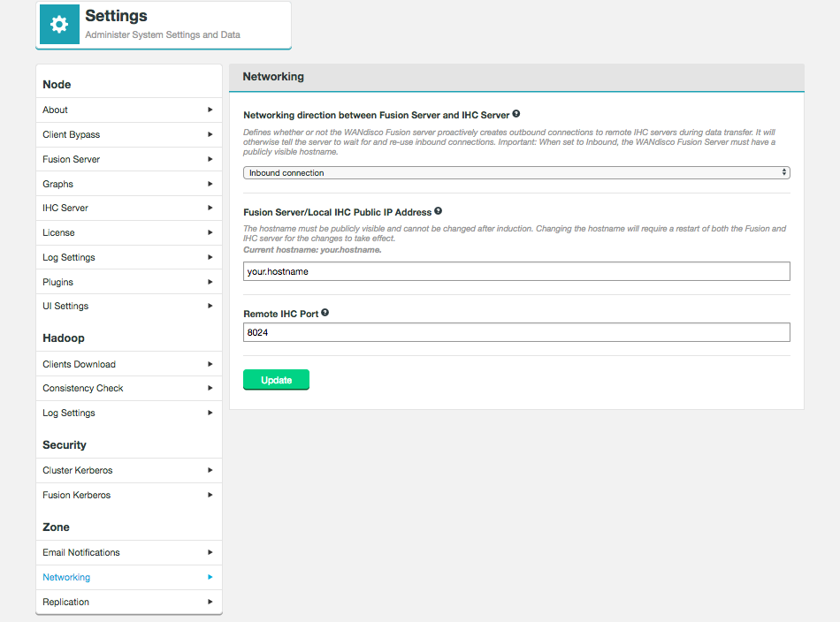Click arrow beside Consistency Check row
840x622 pixels.
[210, 388]
